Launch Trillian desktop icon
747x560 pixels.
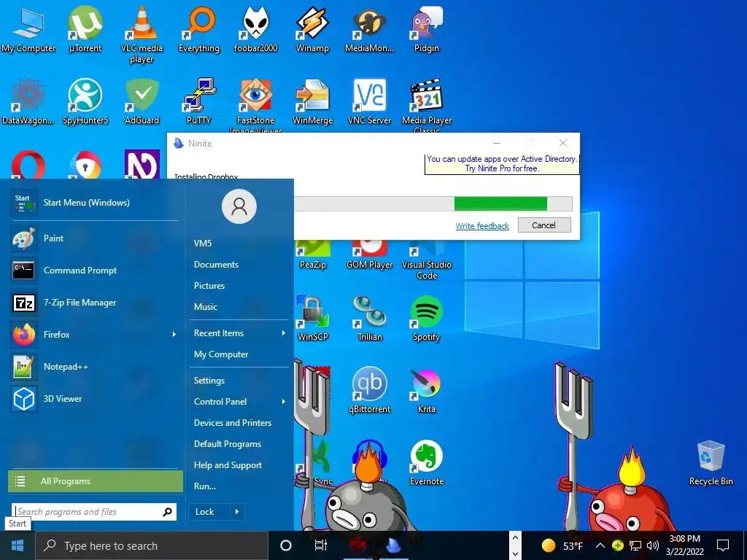coord(370,318)
